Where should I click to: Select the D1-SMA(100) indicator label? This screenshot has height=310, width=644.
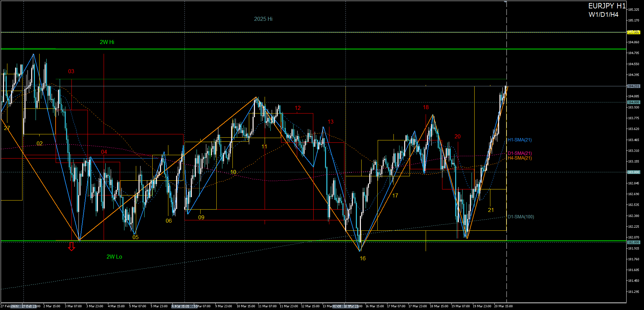(x=521, y=217)
